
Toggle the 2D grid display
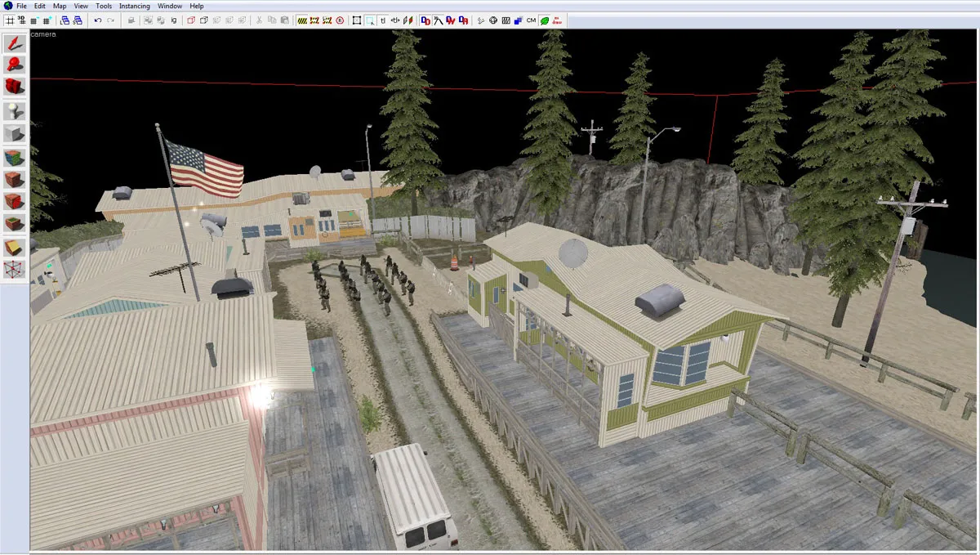tap(10, 20)
